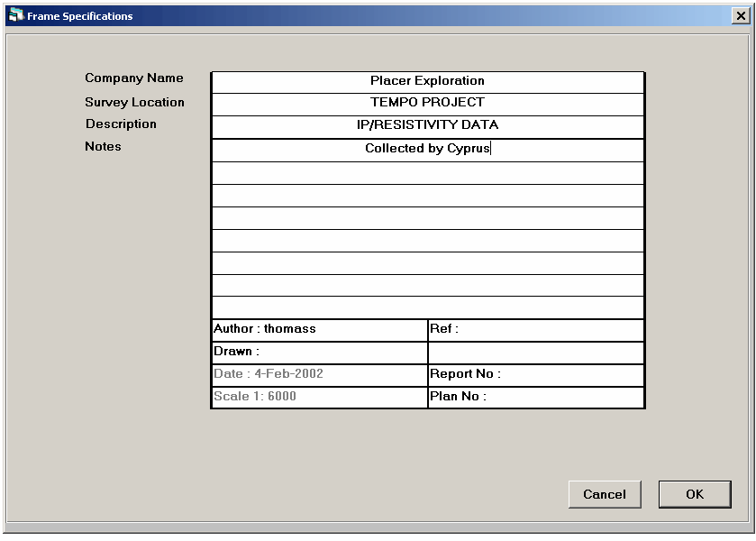Screen dimensions: 756x541
Task: Click the Survey Location label
Action: tap(134, 102)
